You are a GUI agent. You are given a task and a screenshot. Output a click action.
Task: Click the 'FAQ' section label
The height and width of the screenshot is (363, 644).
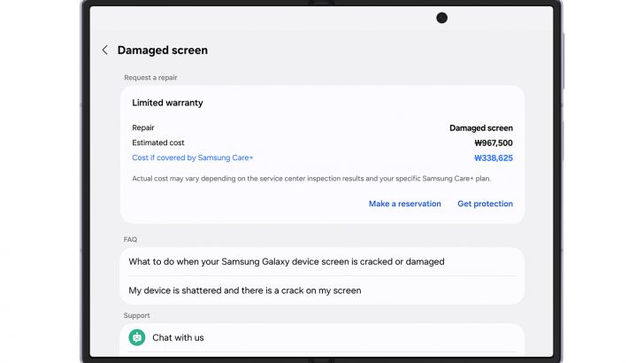click(x=130, y=239)
